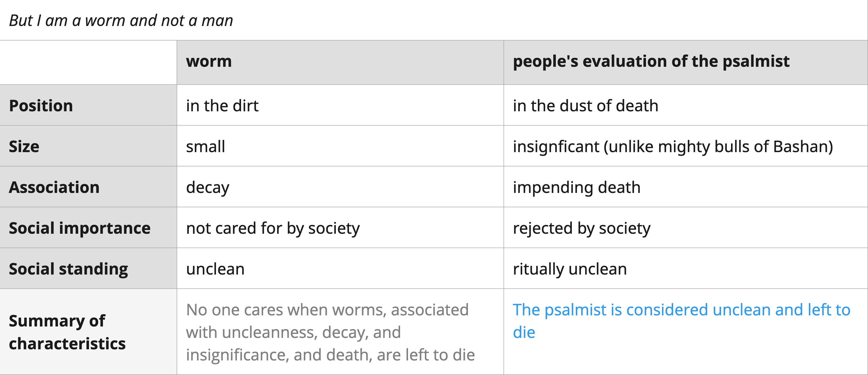This screenshot has height=375, width=868.
Task: Click the gray 'No one cares when worms' summary
Action: tap(330, 332)
